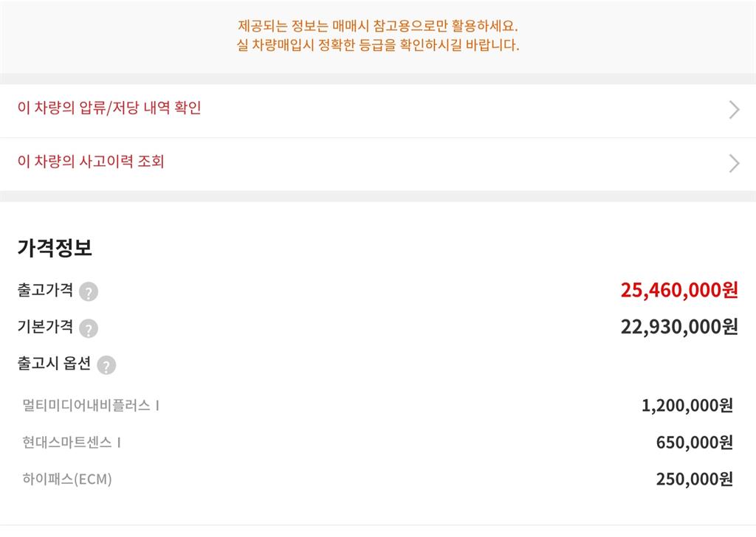
Task: Click the question mark beside 출고시 옵션
Action: point(106,365)
